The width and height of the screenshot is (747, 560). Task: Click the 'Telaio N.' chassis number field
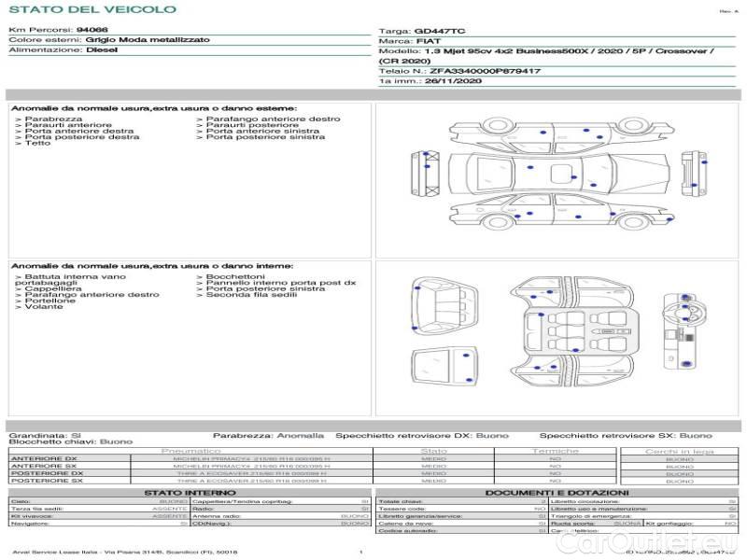coord(459,71)
